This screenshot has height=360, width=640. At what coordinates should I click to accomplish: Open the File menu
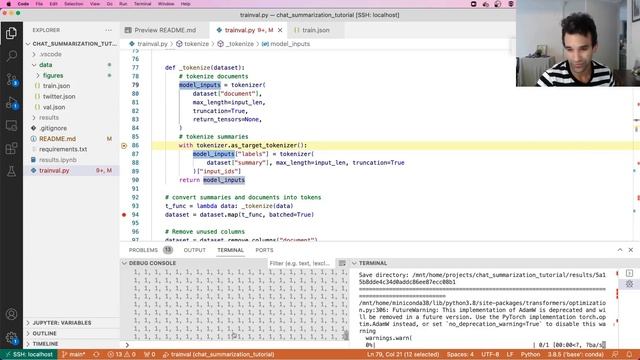[39, 4]
